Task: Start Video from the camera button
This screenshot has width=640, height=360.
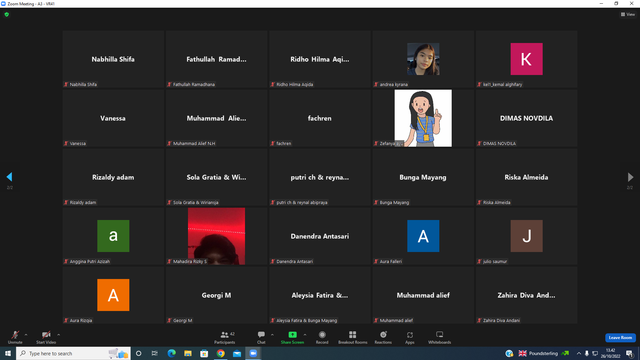Action: tap(46, 337)
